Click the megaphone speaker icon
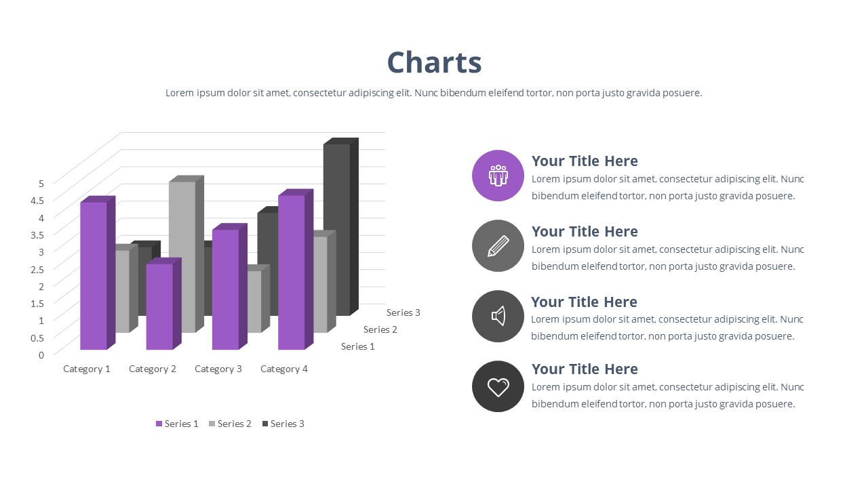 coord(498,316)
